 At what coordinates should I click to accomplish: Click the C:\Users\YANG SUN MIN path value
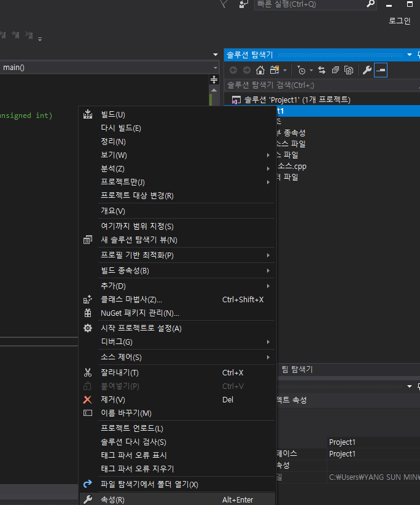375,477
